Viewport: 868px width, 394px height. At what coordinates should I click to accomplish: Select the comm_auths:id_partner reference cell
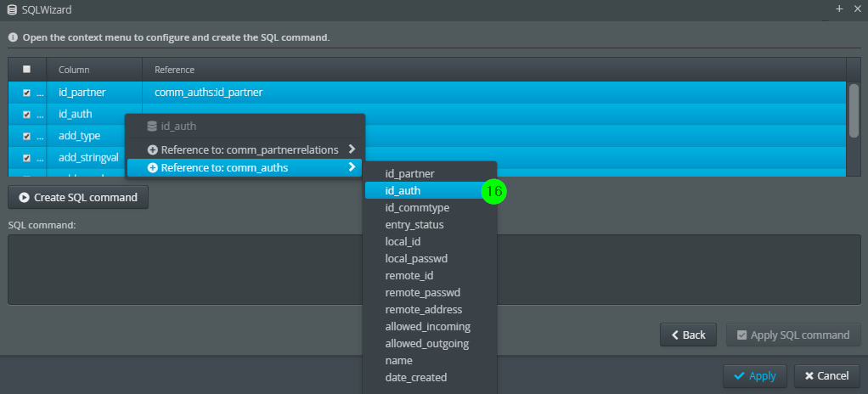(493, 93)
